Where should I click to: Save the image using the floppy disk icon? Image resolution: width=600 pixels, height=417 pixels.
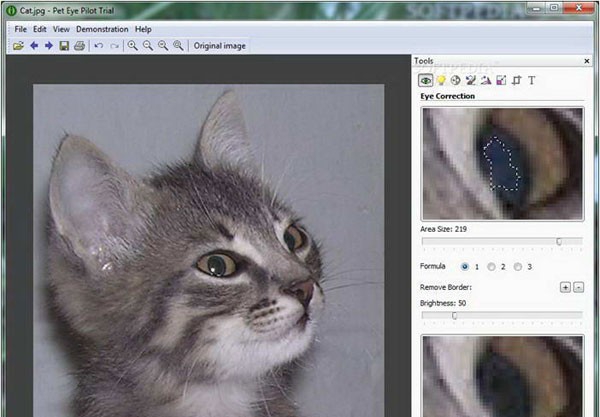tap(64, 46)
